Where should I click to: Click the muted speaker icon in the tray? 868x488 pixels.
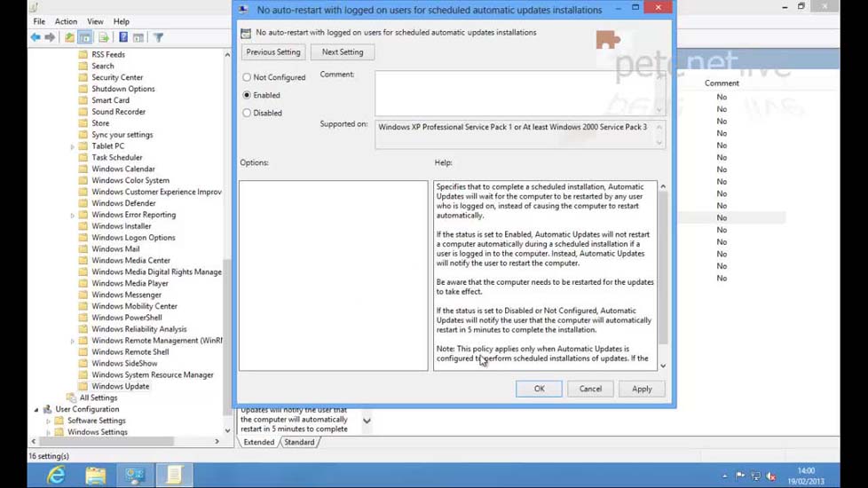[x=770, y=476]
